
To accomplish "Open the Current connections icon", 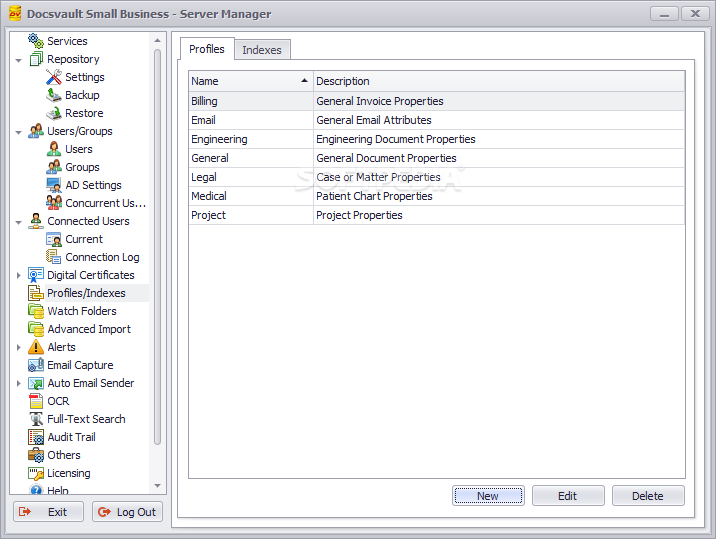I will click(54, 239).
